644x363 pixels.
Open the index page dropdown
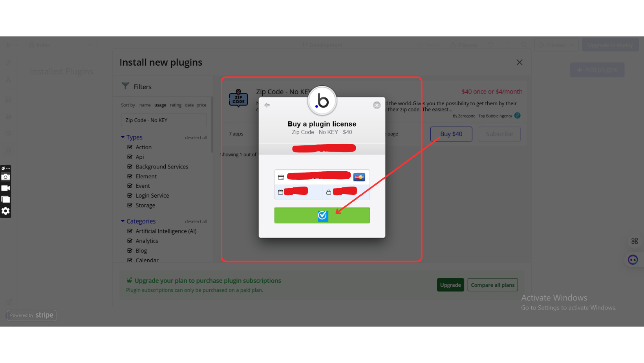(x=60, y=45)
